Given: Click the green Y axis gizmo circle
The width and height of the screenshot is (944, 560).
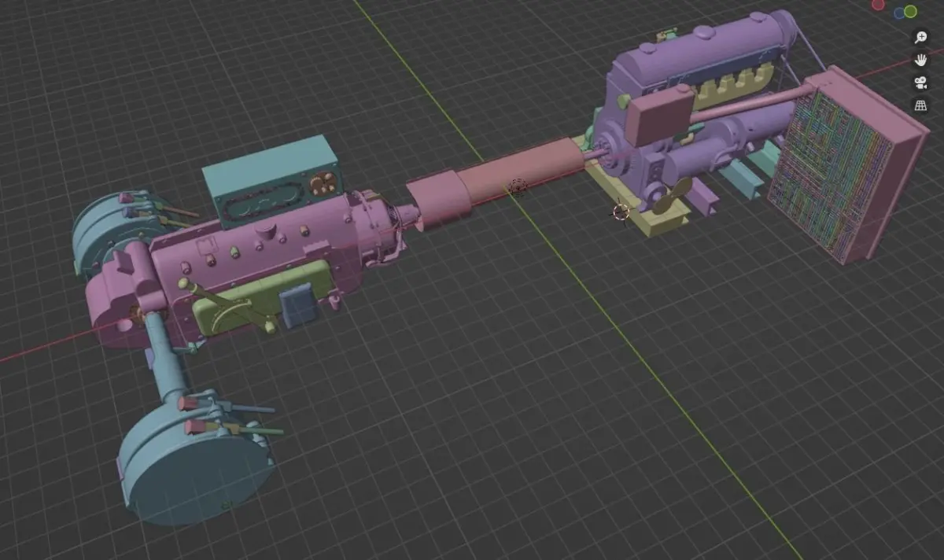Looking at the screenshot, I should (x=910, y=11).
